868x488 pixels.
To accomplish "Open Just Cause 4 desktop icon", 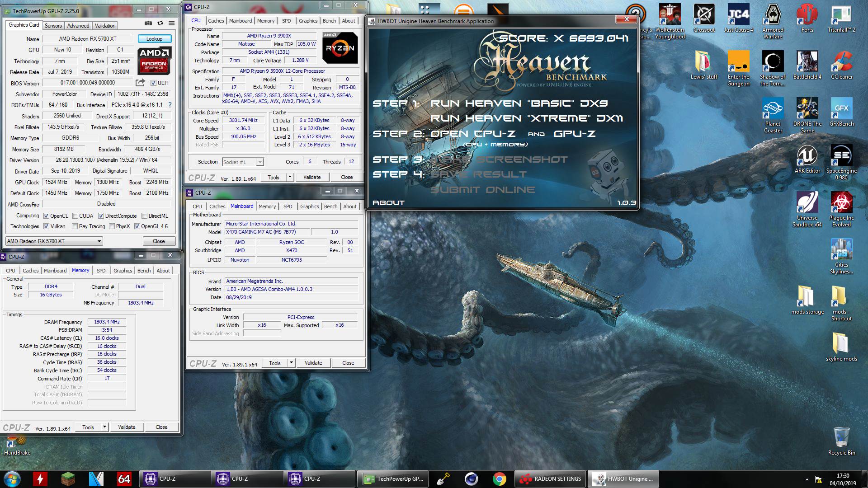I will point(738,18).
